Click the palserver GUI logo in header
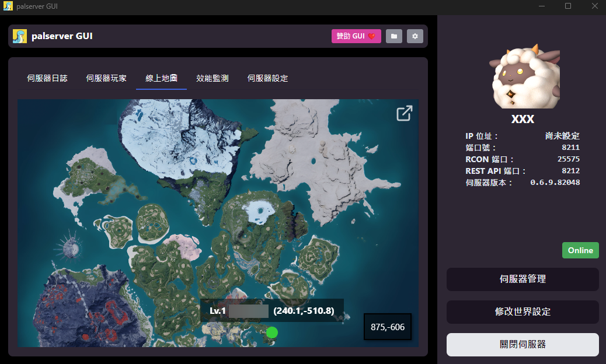This screenshot has height=364, width=606. click(x=20, y=36)
